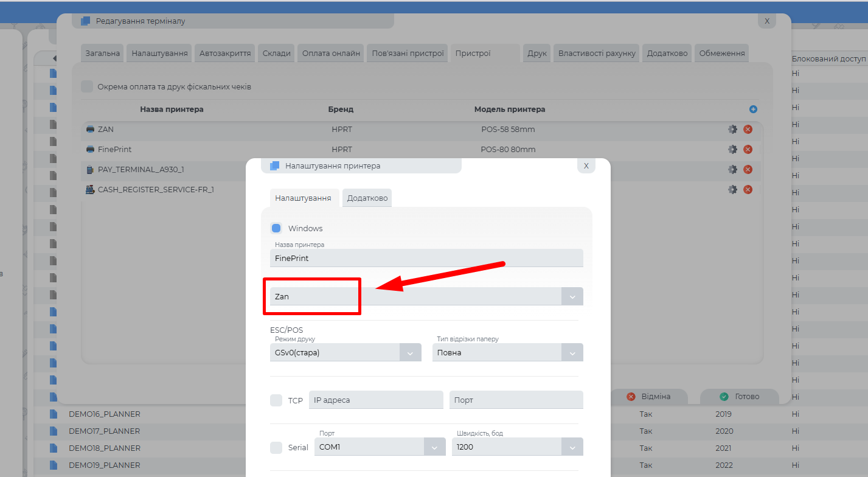Viewport: 868px width, 477px height.
Task: Delete the FinePrint printer row
Action: click(x=748, y=150)
